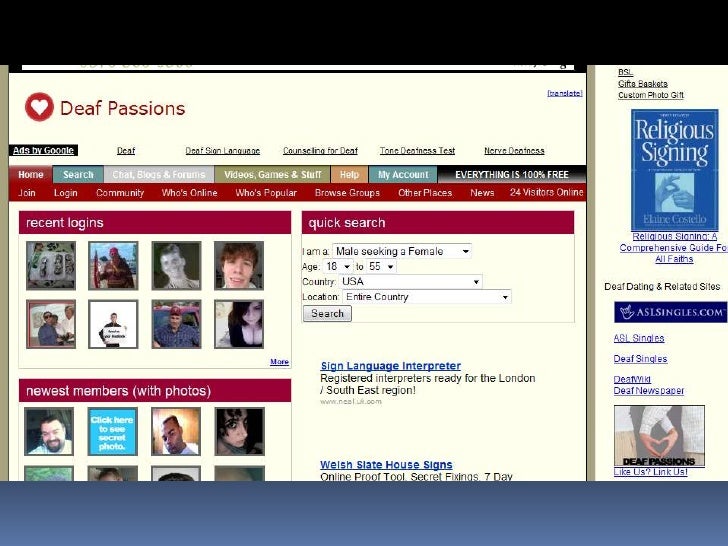This screenshot has height=546, width=728.
Task: Open the Custom Photo Gift link
Action: coord(651,95)
